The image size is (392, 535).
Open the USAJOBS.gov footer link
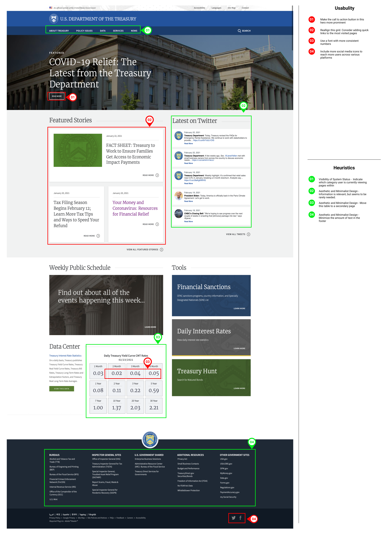click(x=226, y=464)
